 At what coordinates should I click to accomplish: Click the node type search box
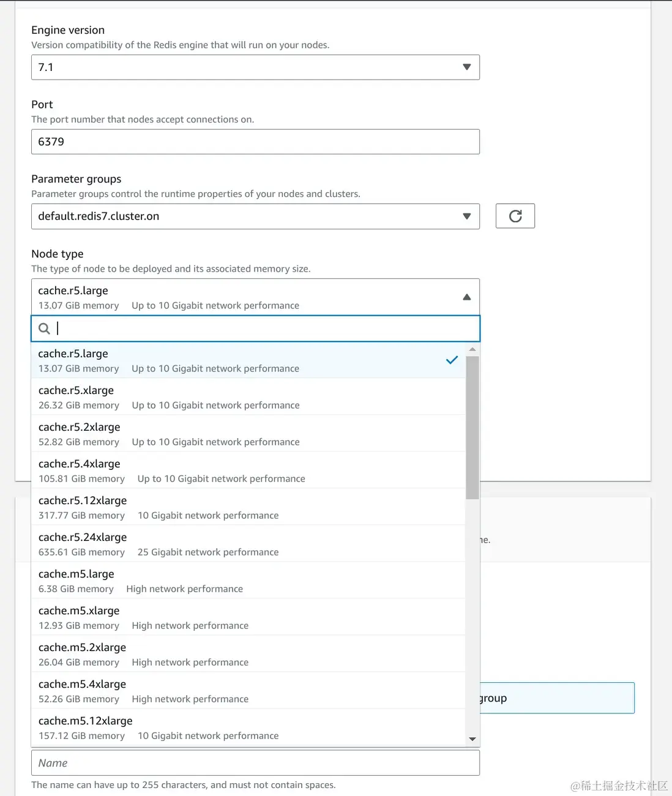click(x=255, y=329)
